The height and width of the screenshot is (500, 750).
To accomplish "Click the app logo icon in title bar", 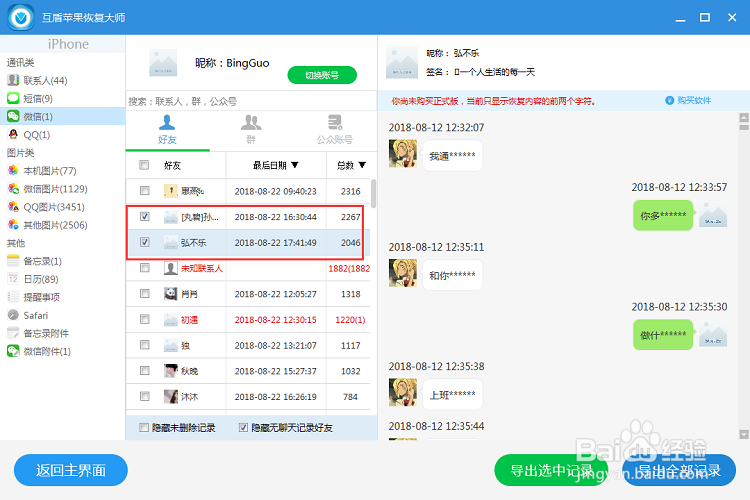I will tap(21, 18).
